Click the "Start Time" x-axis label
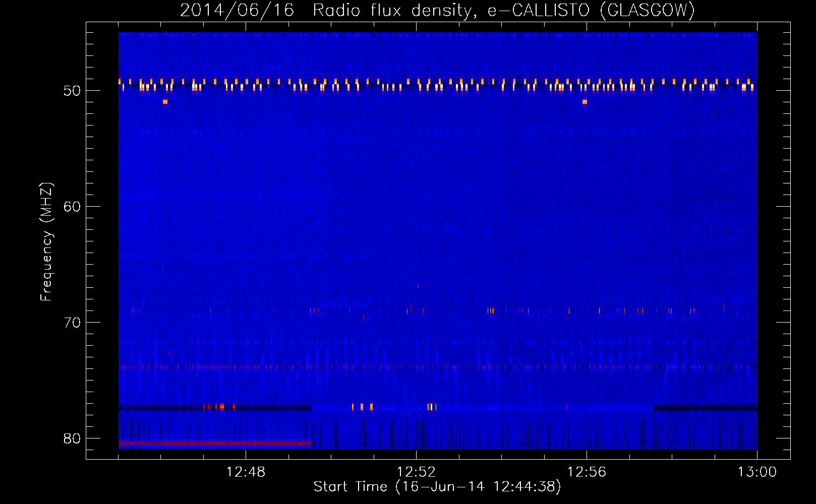 (x=437, y=487)
